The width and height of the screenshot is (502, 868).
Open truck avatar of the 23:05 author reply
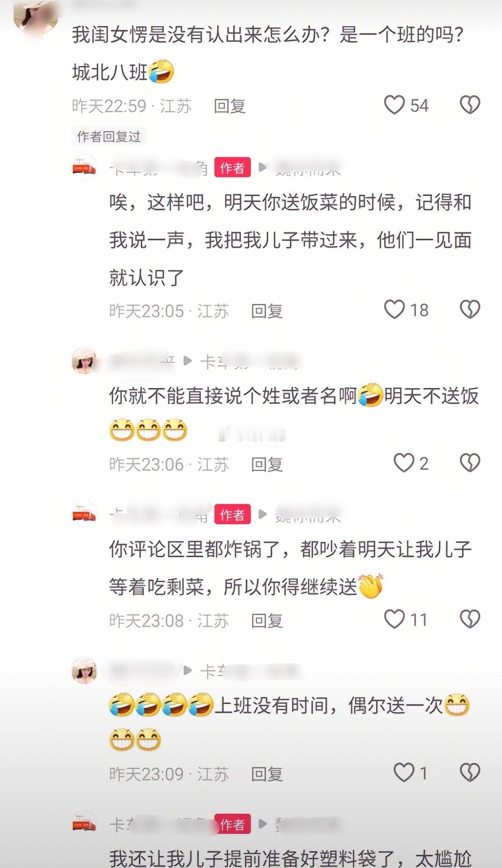[x=84, y=167]
